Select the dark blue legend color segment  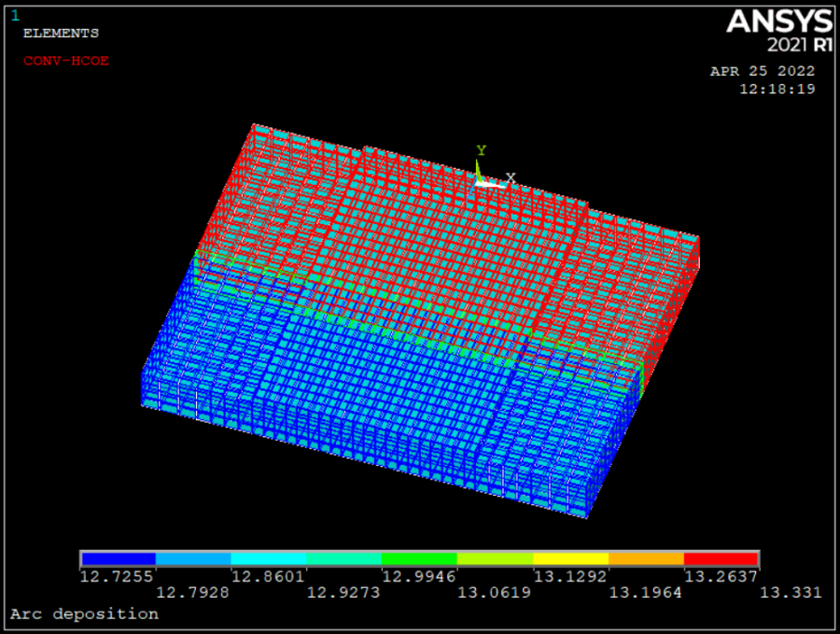[x=119, y=559]
